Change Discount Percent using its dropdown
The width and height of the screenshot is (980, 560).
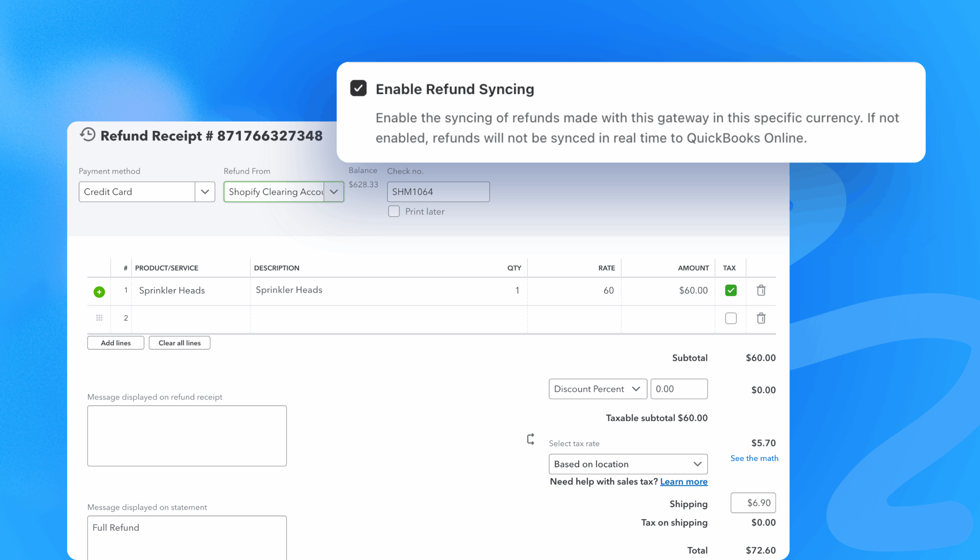pos(636,389)
